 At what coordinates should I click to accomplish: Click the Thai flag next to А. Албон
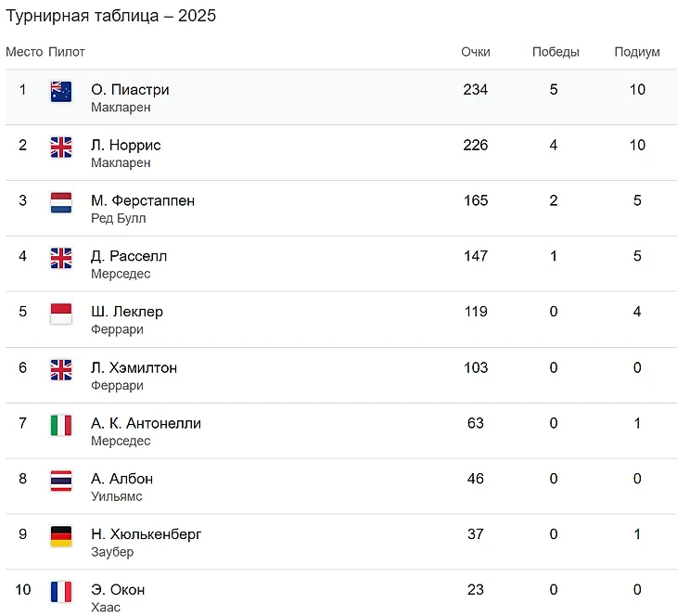61,481
